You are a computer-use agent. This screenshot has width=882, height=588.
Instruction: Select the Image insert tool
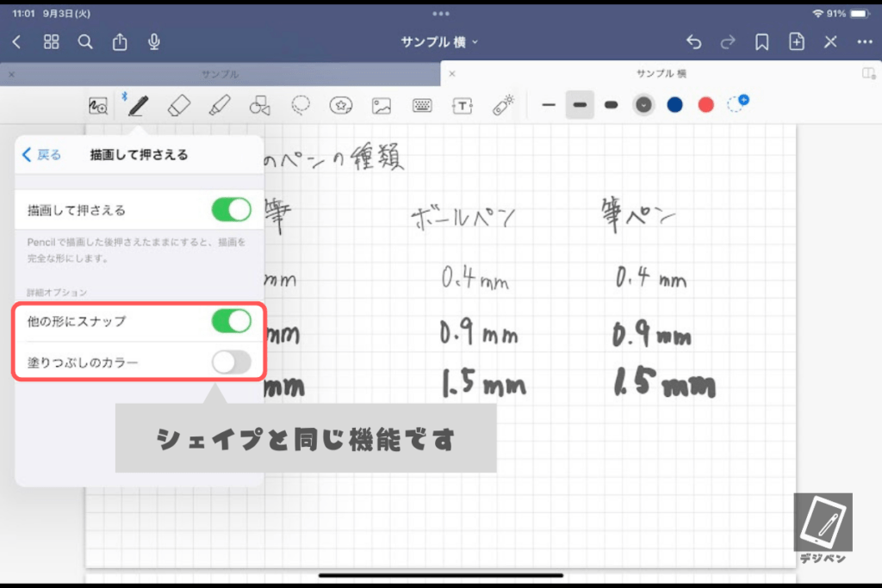tap(382, 106)
